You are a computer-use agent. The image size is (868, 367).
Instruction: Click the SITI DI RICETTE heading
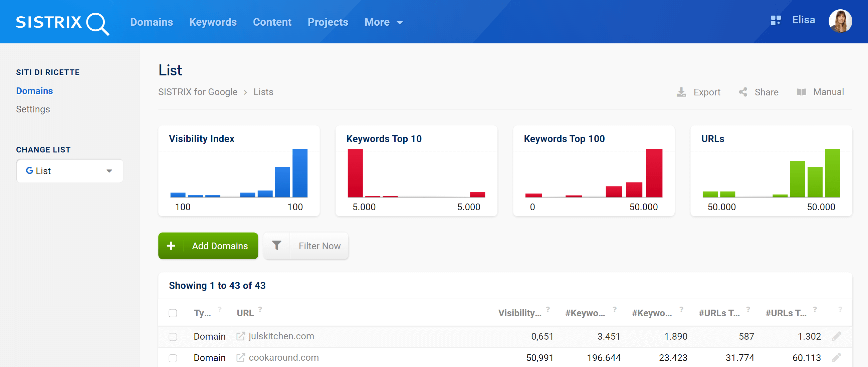(48, 72)
